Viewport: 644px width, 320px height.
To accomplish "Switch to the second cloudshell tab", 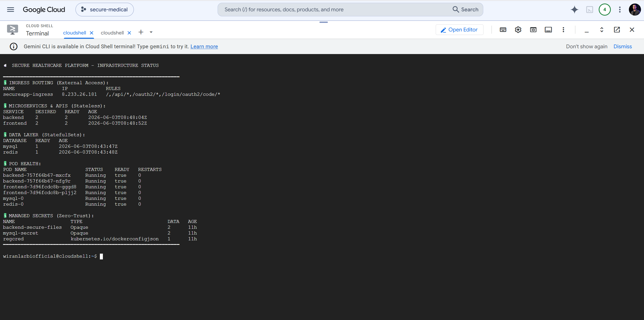I will (112, 33).
